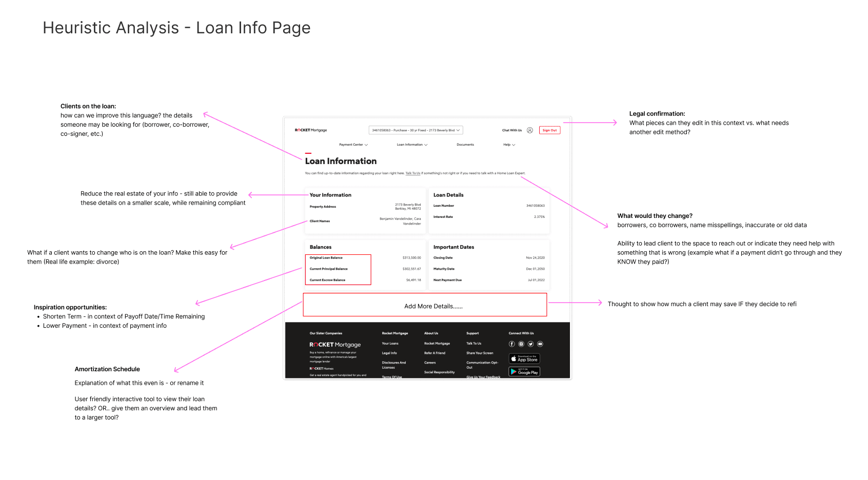Viewport: 868px width, 480px height.
Task: Click the Heuristic Analysis - Loan Info Page title
Action: [176, 28]
